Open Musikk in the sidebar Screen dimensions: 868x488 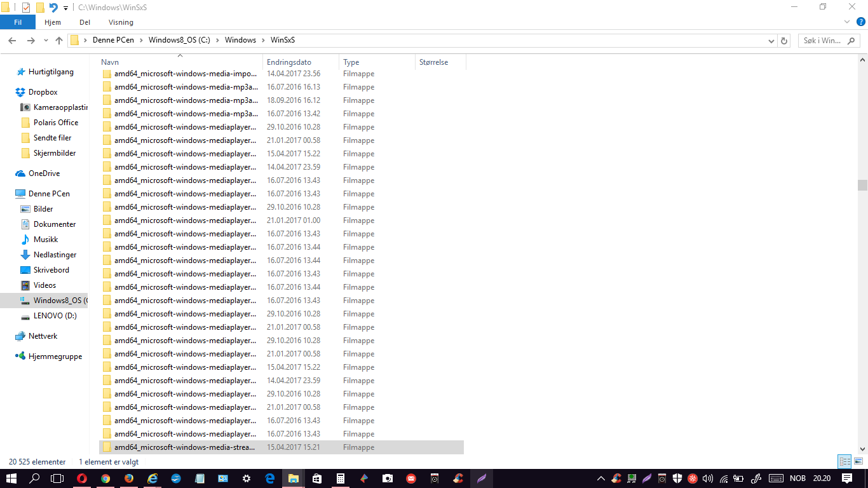pyautogui.click(x=39, y=240)
